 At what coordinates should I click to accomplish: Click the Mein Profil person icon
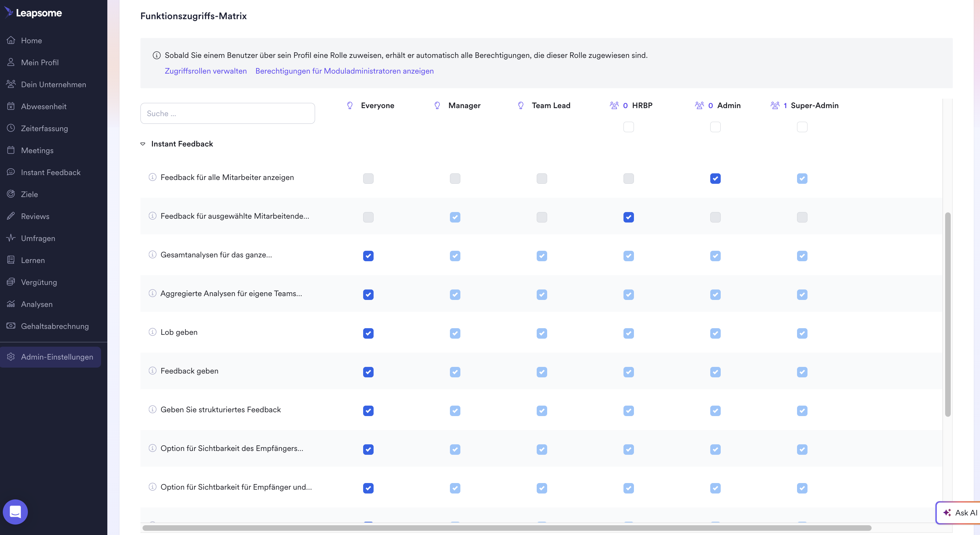click(11, 62)
